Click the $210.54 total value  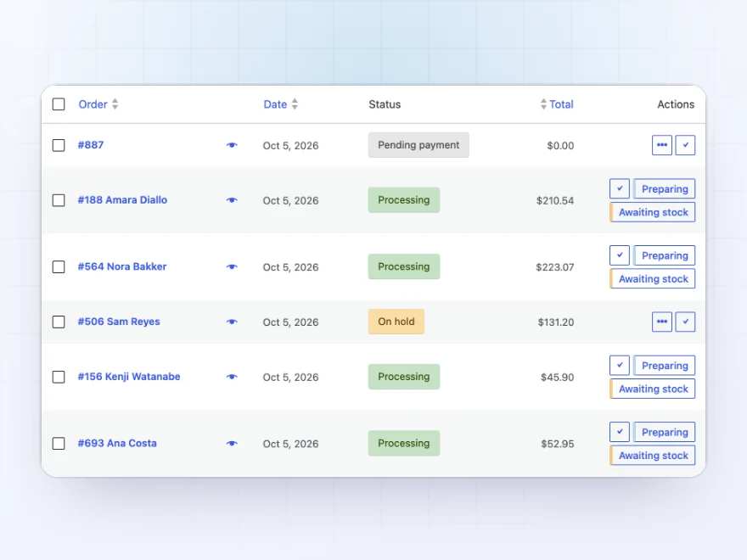555,200
